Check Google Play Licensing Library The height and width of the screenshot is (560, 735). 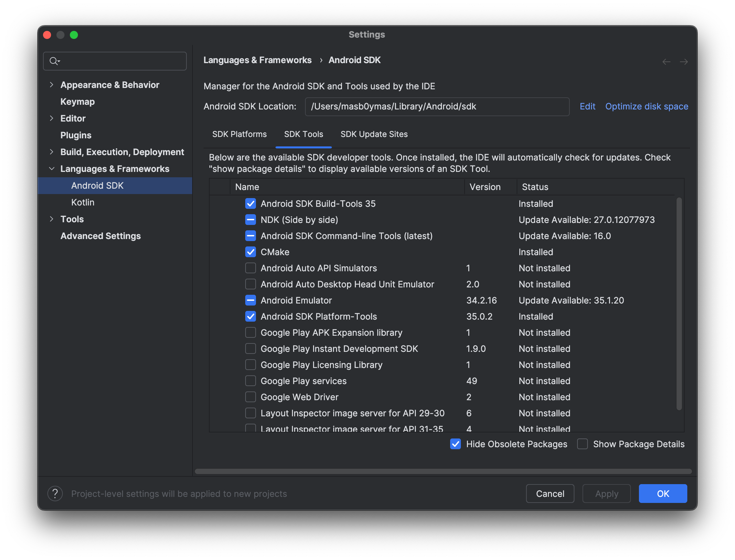[x=251, y=365]
